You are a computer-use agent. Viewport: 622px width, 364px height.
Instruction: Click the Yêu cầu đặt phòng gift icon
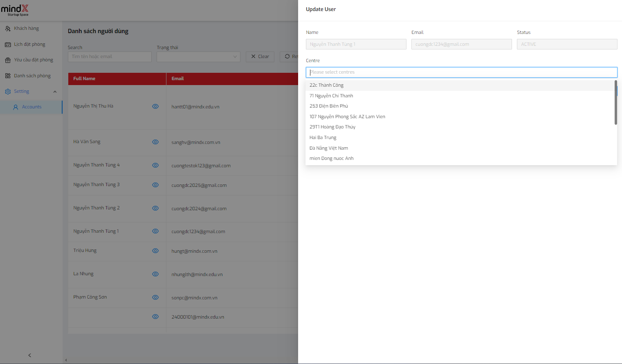[x=8, y=60]
